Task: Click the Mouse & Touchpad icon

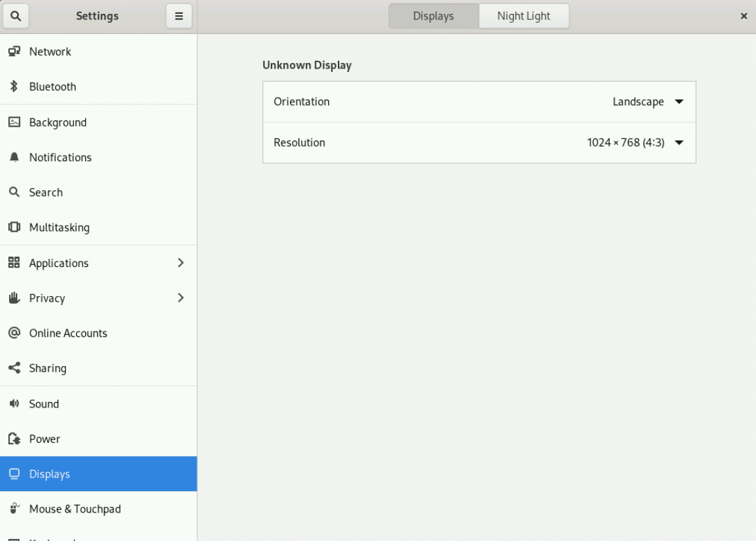Action: [15, 508]
